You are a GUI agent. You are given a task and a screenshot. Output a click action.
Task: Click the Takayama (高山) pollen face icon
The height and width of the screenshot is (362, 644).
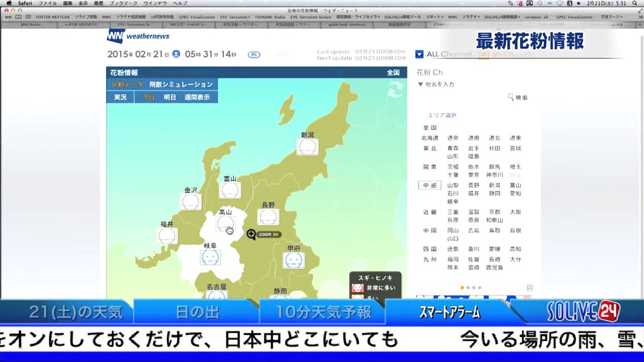225,224
